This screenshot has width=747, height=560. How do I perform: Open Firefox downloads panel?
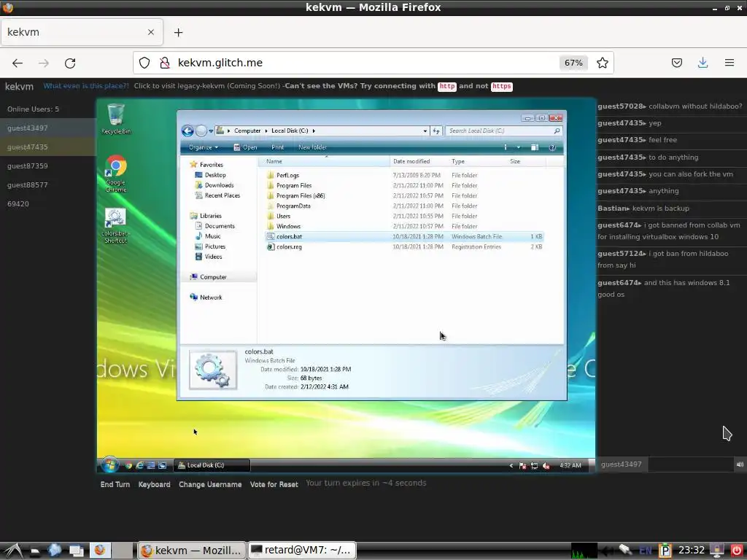click(703, 63)
